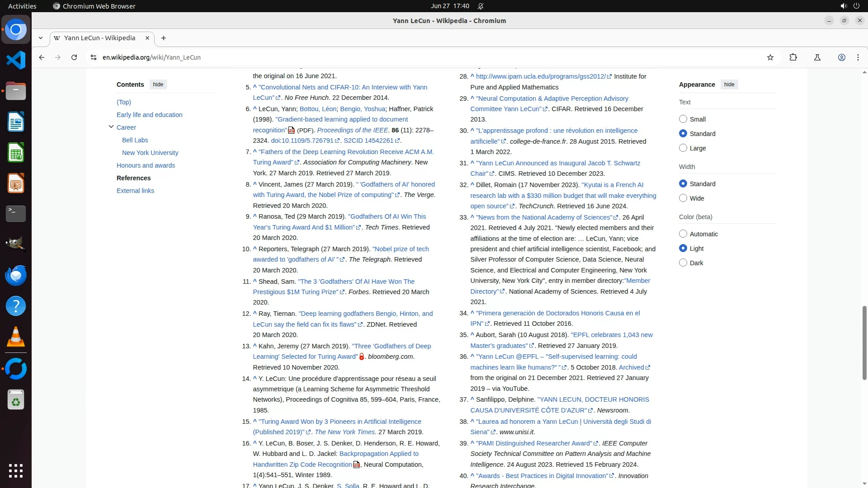Launch Visual Studio Code from the dock
The height and width of the screenshot is (488, 868).
[16, 60]
